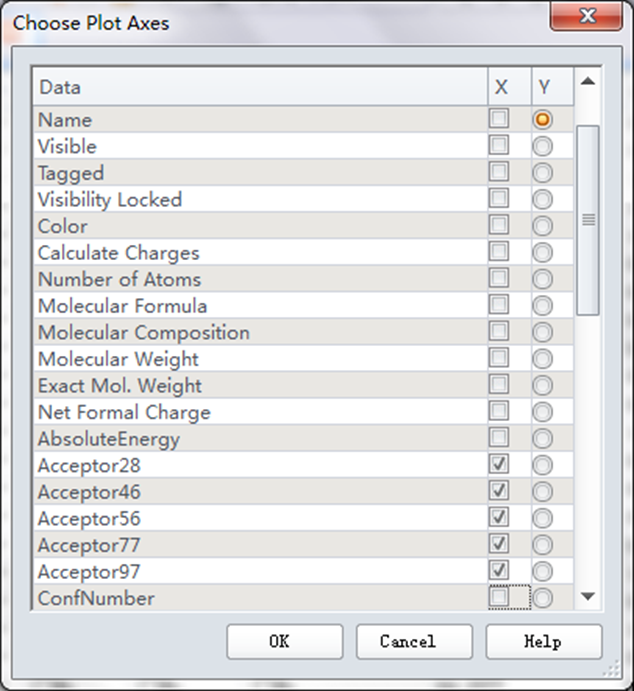Select AbsoluteEnergy as the Y axis
This screenshot has width=634, height=691.
tap(542, 438)
